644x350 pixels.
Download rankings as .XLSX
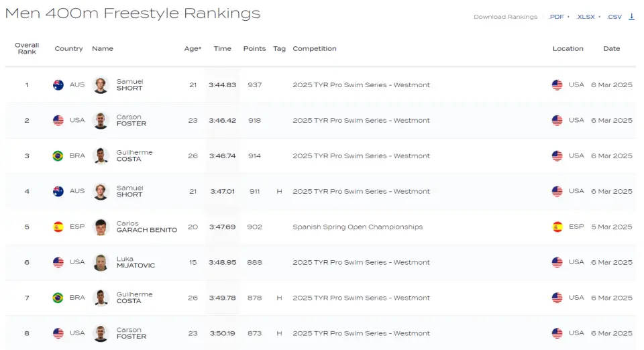coord(586,17)
